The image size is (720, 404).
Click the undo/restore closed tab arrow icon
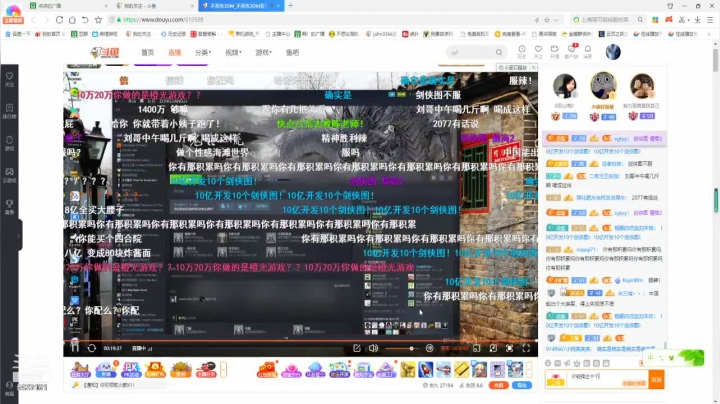point(85,20)
